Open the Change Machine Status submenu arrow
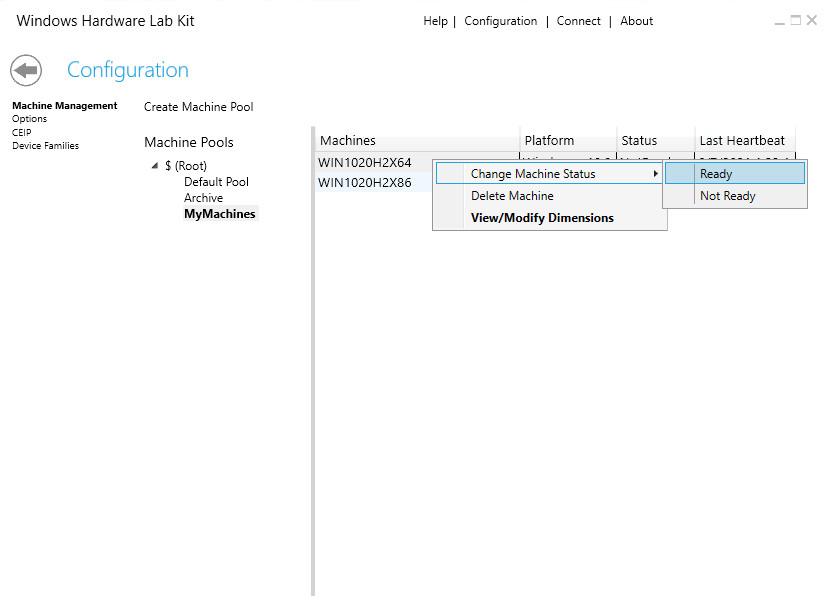 (655, 174)
